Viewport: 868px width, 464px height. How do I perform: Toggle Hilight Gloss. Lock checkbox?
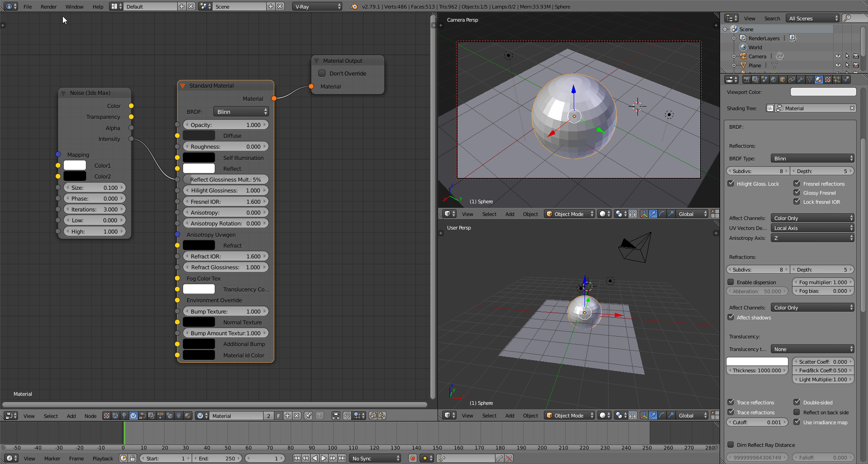(x=731, y=183)
